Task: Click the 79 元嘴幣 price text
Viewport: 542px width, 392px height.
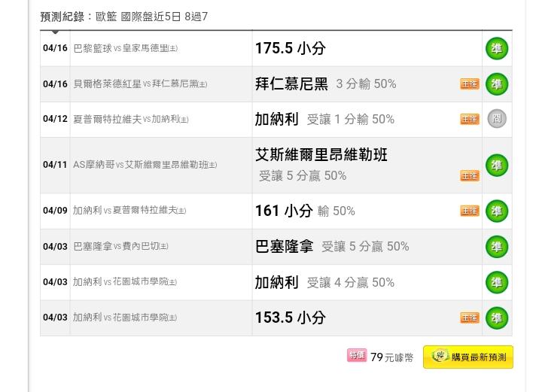Action: click(x=391, y=357)
